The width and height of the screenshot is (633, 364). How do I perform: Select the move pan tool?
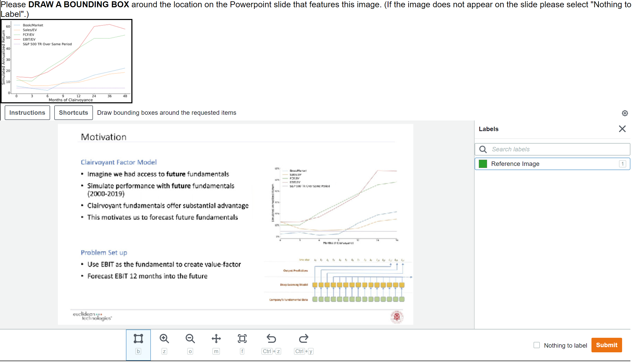[x=216, y=339]
